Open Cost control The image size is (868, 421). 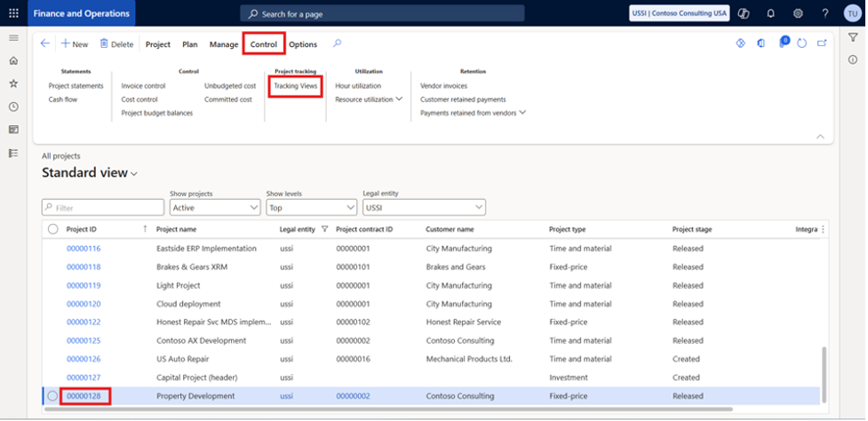tap(139, 99)
